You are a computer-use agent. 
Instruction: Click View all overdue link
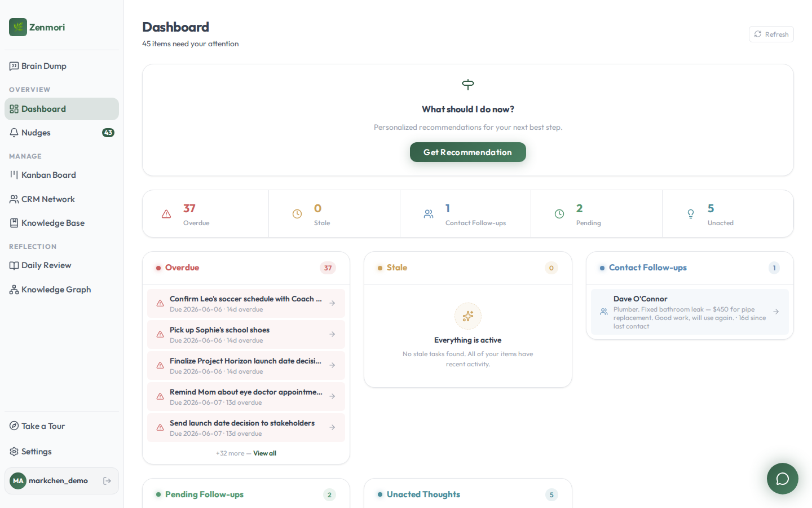[x=264, y=453]
